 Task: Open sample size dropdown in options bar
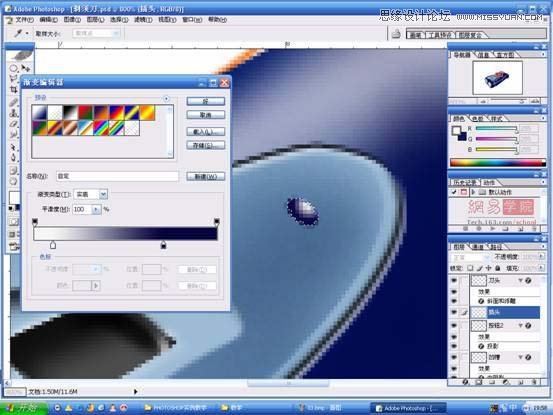pyautogui.click(x=116, y=33)
